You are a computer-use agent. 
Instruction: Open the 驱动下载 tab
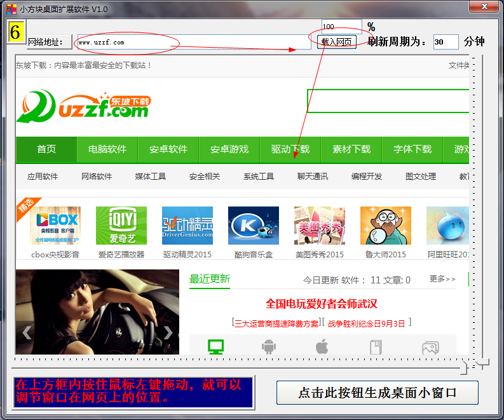pyautogui.click(x=290, y=149)
